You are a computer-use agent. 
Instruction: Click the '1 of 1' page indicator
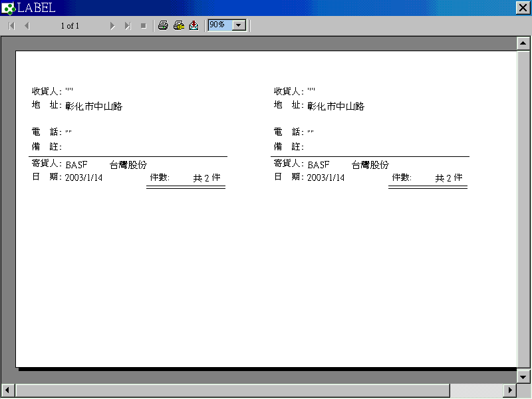(70, 26)
